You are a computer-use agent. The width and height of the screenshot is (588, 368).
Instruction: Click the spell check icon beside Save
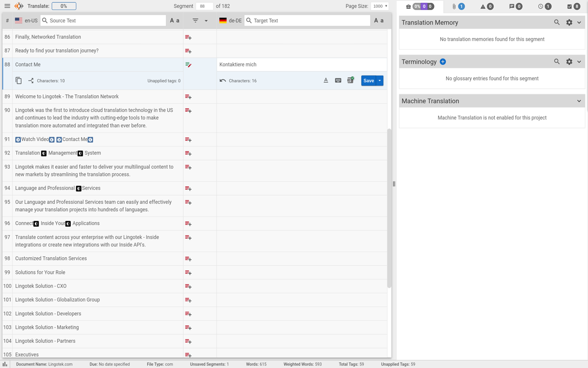click(x=351, y=80)
